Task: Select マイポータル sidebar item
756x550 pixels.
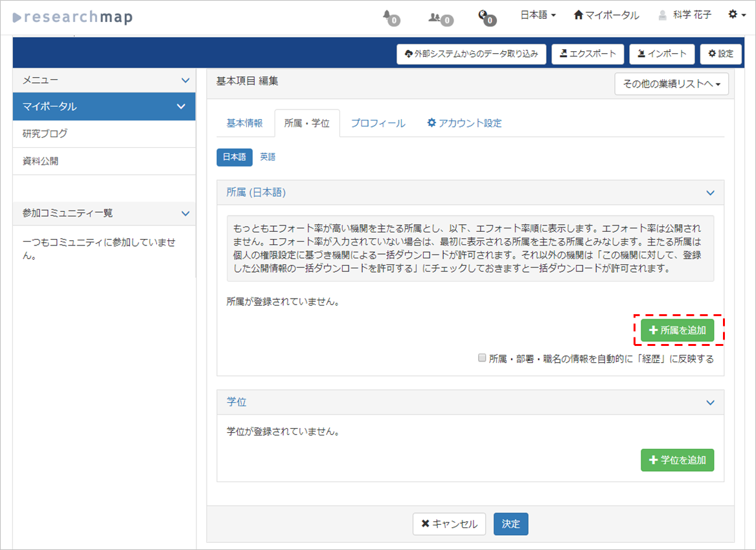Action: point(104,106)
